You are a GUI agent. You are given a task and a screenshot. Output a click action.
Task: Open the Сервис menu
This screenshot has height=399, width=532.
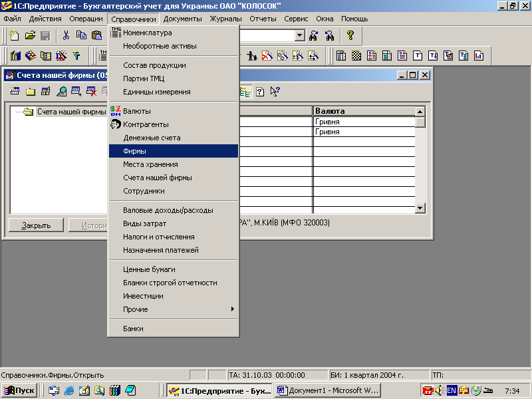tap(296, 19)
